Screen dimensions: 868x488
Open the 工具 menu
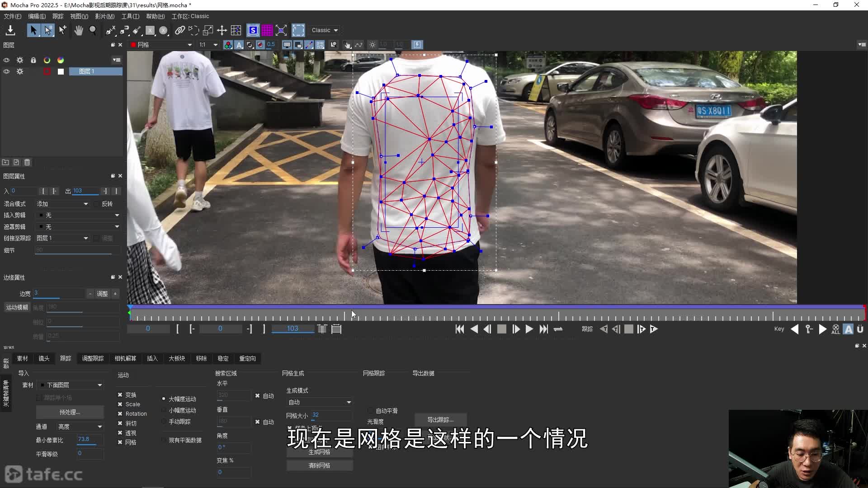(x=130, y=16)
